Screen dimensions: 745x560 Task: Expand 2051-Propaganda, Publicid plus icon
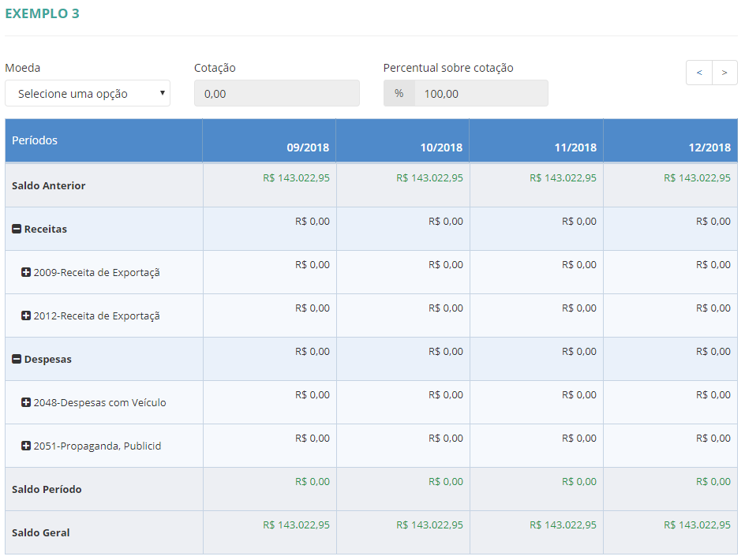(26, 446)
